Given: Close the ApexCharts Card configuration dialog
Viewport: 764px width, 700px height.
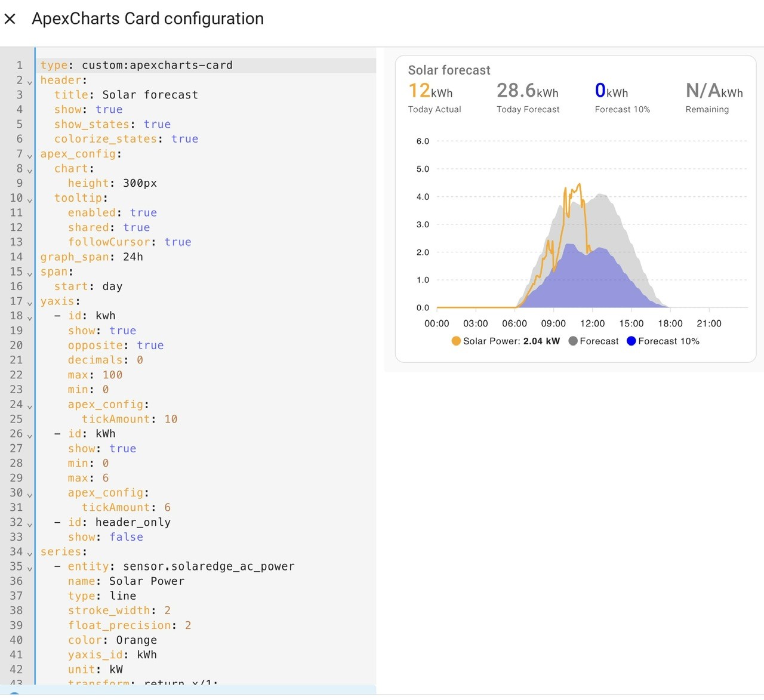Looking at the screenshot, I should click(x=10, y=19).
